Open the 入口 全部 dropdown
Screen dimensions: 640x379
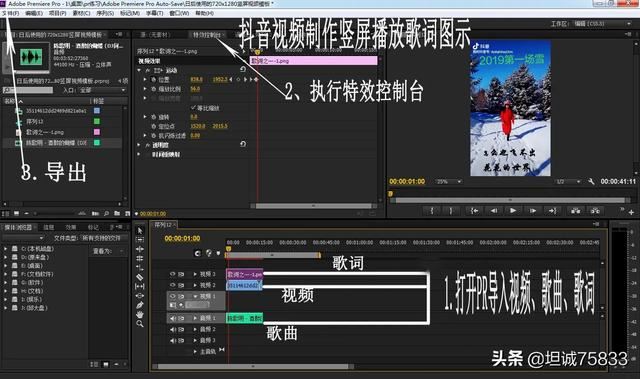pos(102,90)
